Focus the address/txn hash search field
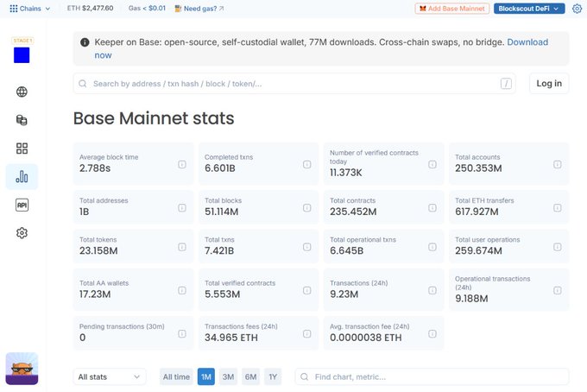The height and width of the screenshot is (392, 587). [294, 84]
